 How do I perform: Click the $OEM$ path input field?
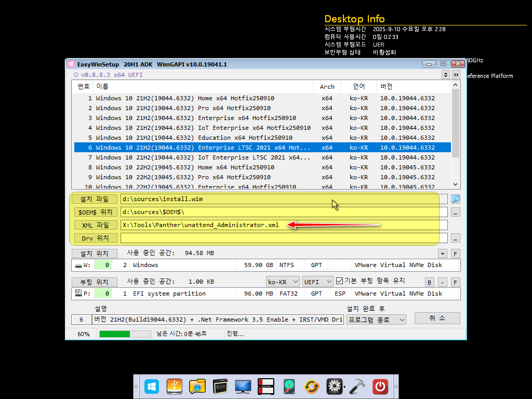point(284,212)
